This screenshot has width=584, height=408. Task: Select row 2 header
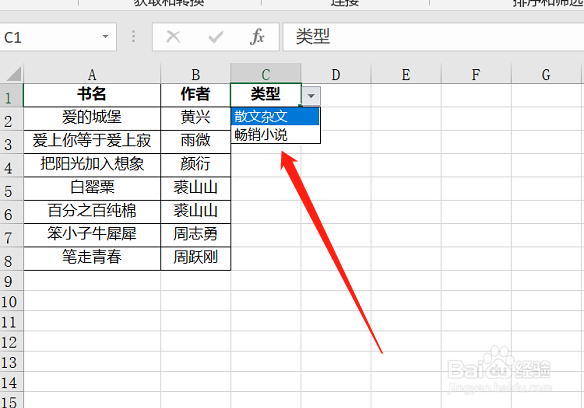12,119
